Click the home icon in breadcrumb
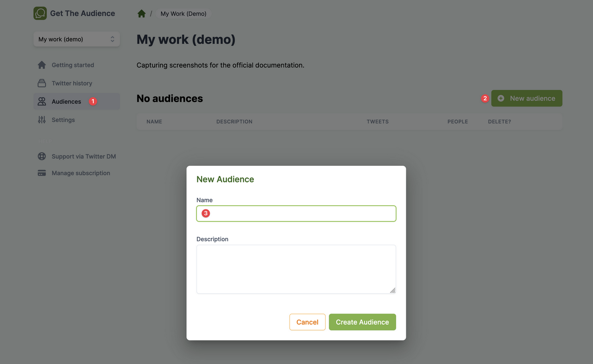The image size is (593, 364). point(142,13)
